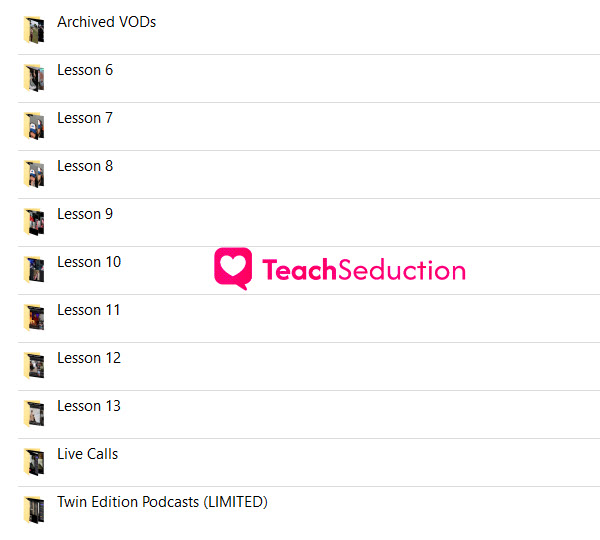The width and height of the screenshot is (600, 540).
Task: Click the Lesson 9 label
Action: click(85, 214)
